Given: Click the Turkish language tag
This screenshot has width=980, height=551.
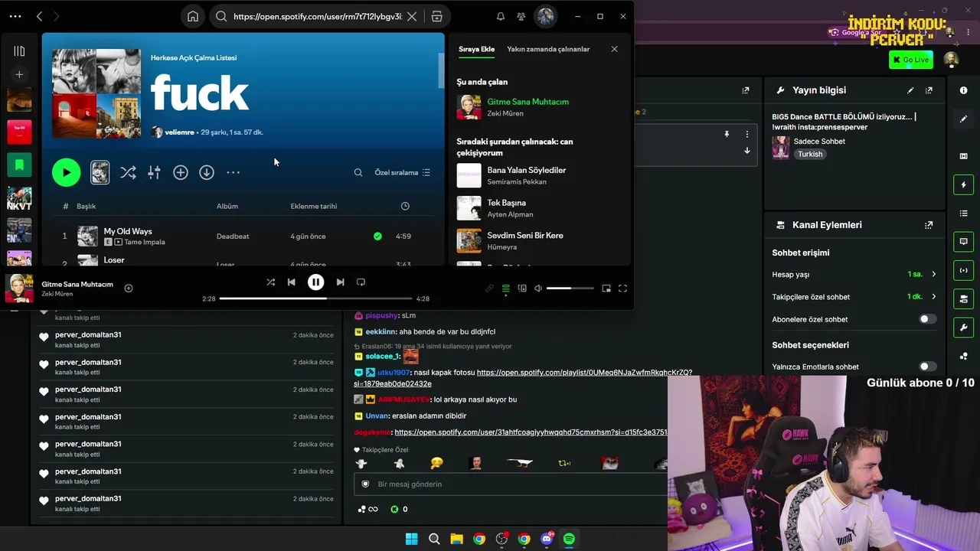Looking at the screenshot, I should coord(810,154).
